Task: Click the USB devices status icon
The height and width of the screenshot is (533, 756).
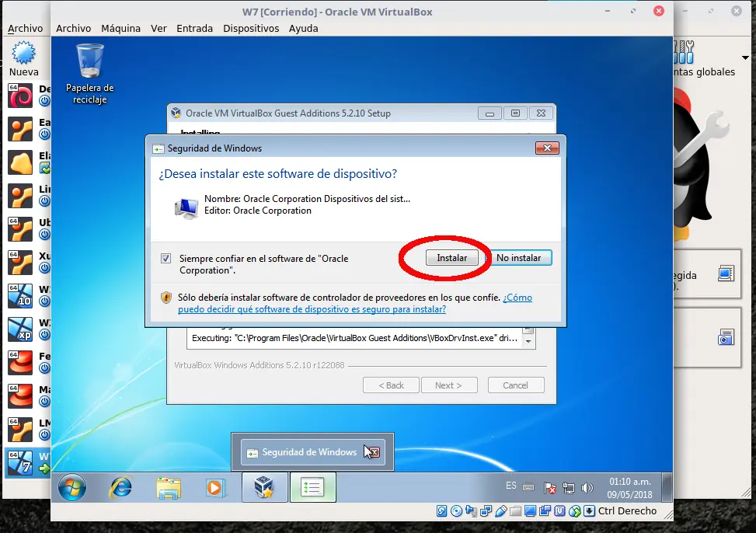Action: coord(501,510)
